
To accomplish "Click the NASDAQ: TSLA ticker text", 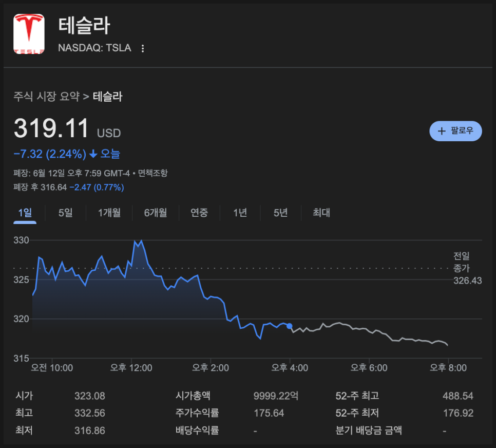I will 94,48.
